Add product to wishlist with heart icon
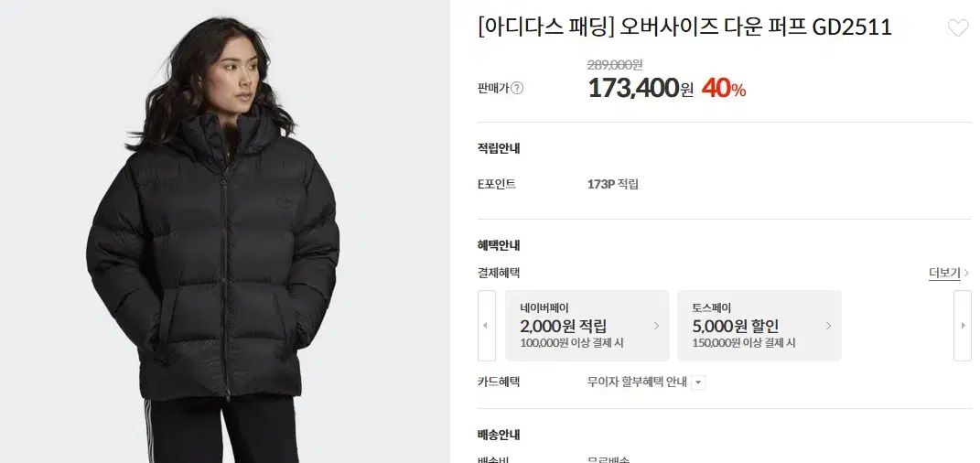This screenshot has height=463, width=980. 957,28
